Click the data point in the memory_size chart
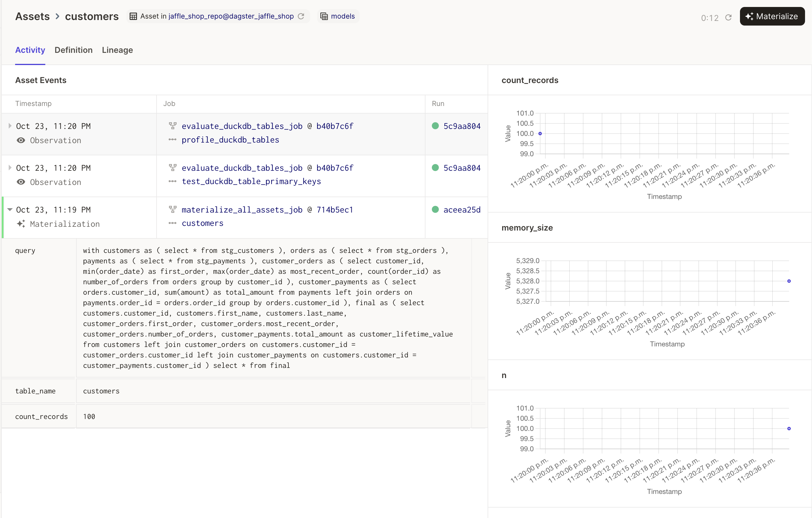Screen dimensions: 812x518 point(789,281)
